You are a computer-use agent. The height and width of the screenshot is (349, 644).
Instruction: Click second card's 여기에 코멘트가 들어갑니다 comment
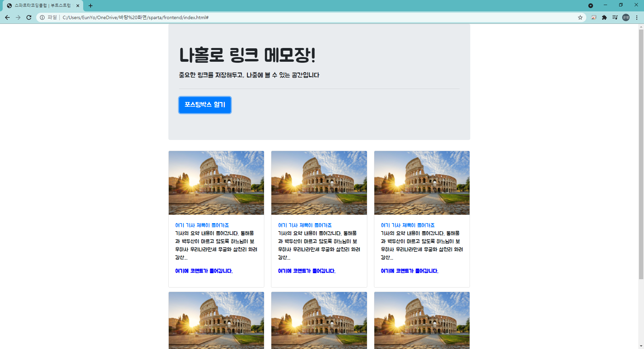click(x=307, y=271)
